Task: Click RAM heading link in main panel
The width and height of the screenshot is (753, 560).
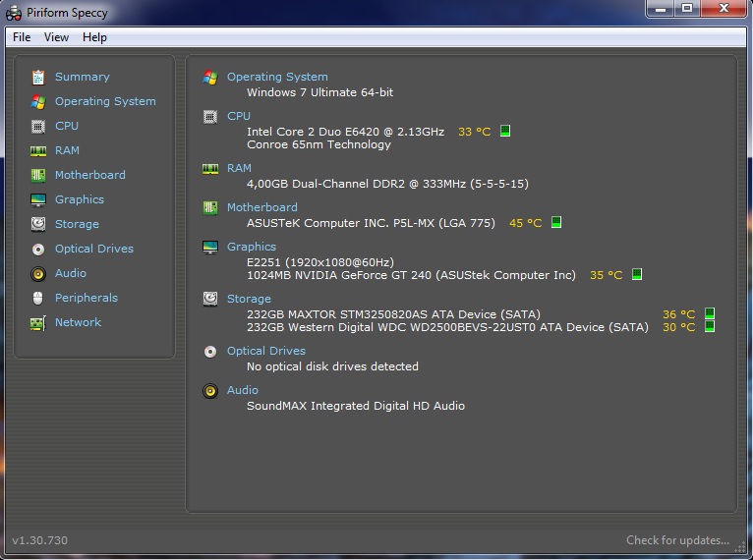Action: [x=239, y=168]
